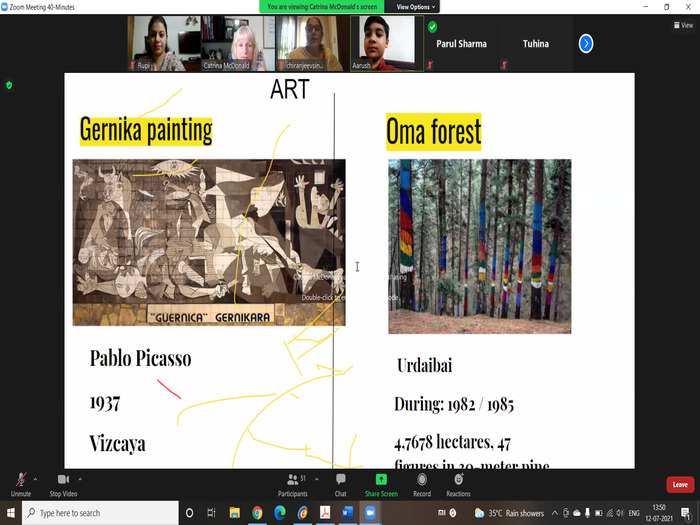Click During: 1982 / 1985 text
Viewport: 700px width, 525px height.
(x=454, y=404)
